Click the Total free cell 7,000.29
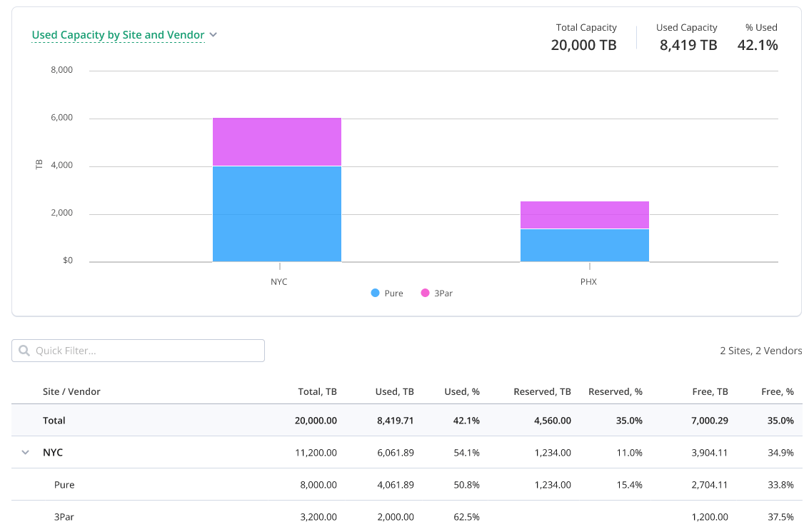The image size is (809, 532). click(710, 421)
